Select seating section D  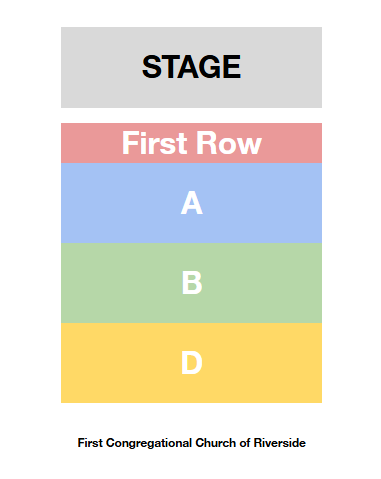coord(191,363)
